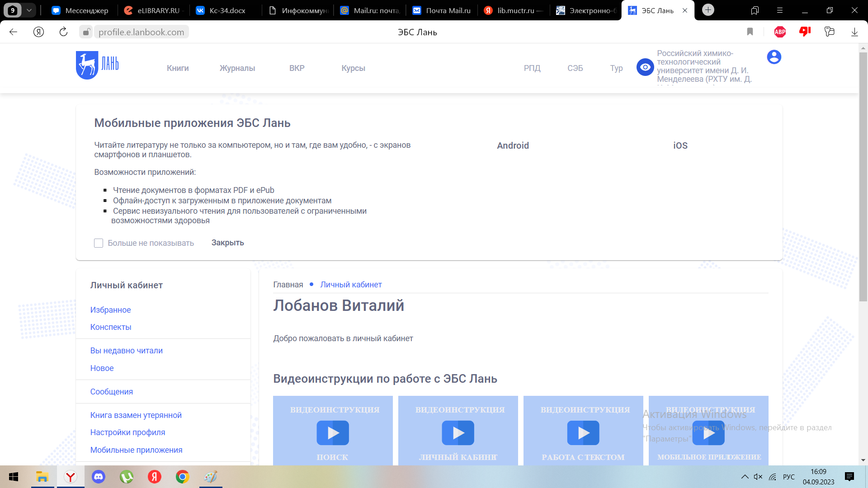Image resolution: width=868 pixels, height=488 pixels.
Task: Click the page vertical scrollbar thumb
Action: point(863,176)
